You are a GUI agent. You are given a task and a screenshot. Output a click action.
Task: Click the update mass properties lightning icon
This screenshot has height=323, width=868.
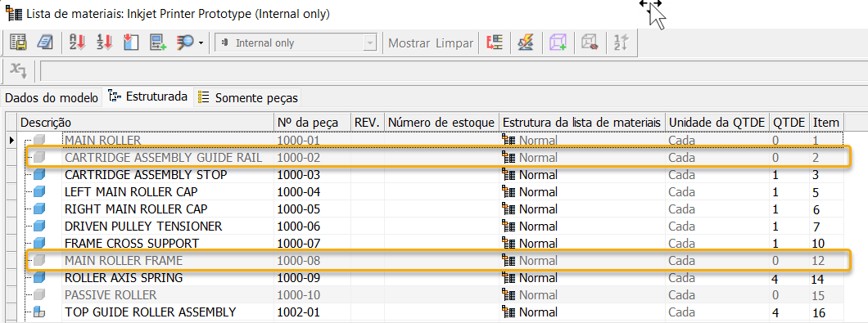pos(525,43)
